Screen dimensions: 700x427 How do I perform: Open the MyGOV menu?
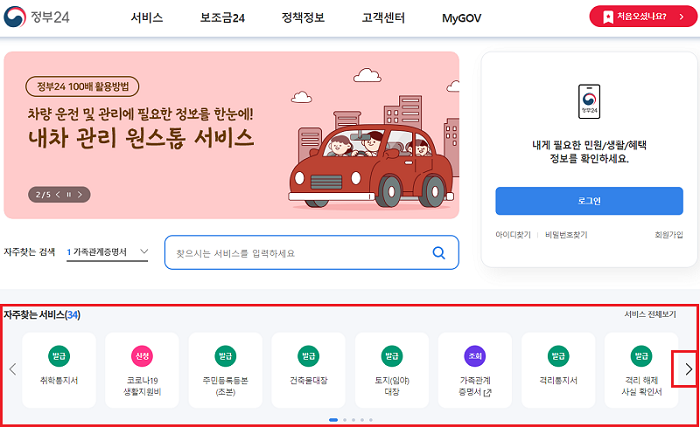[x=462, y=18]
